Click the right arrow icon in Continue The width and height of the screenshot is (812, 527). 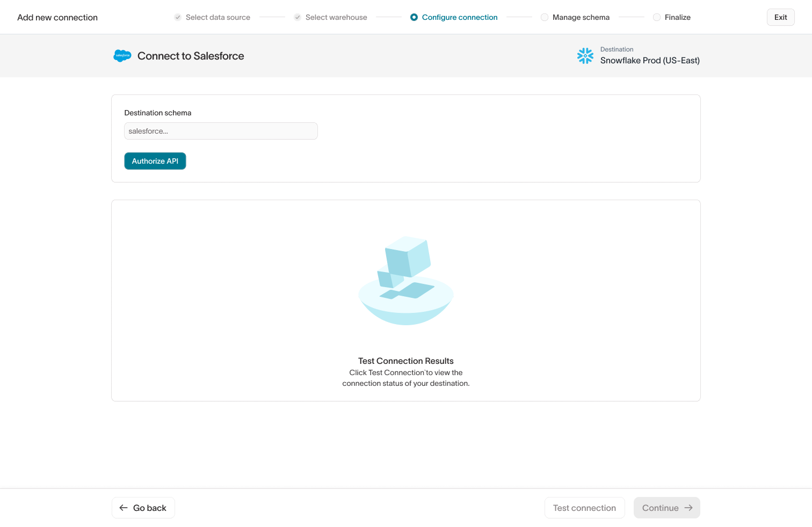coord(688,508)
